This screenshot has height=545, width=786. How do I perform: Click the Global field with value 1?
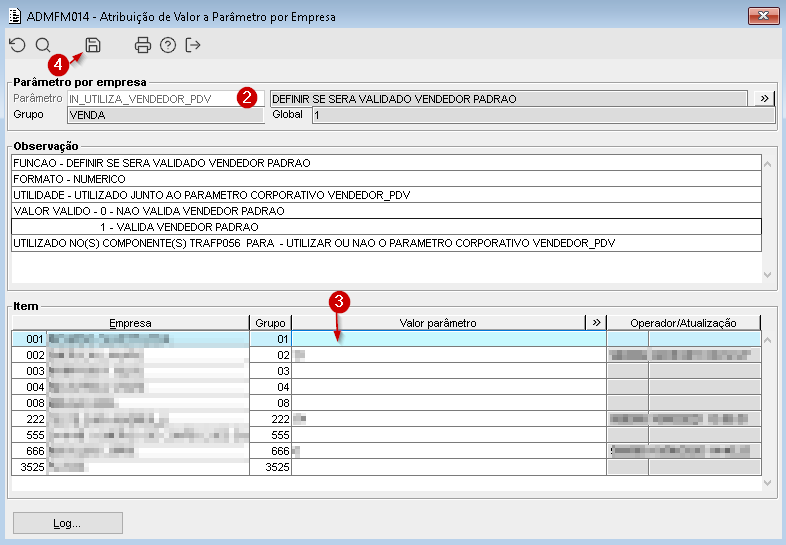click(543, 115)
